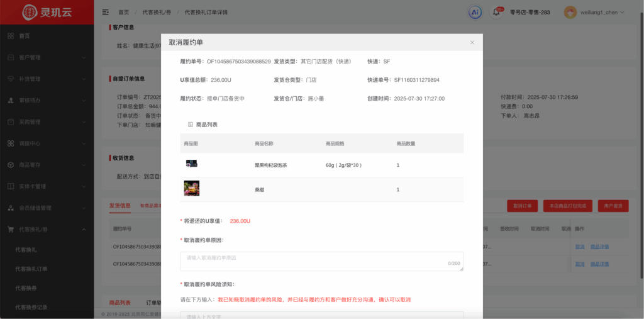Click the 黑果枸杞袋泡茶 product thumbnail

point(192,164)
